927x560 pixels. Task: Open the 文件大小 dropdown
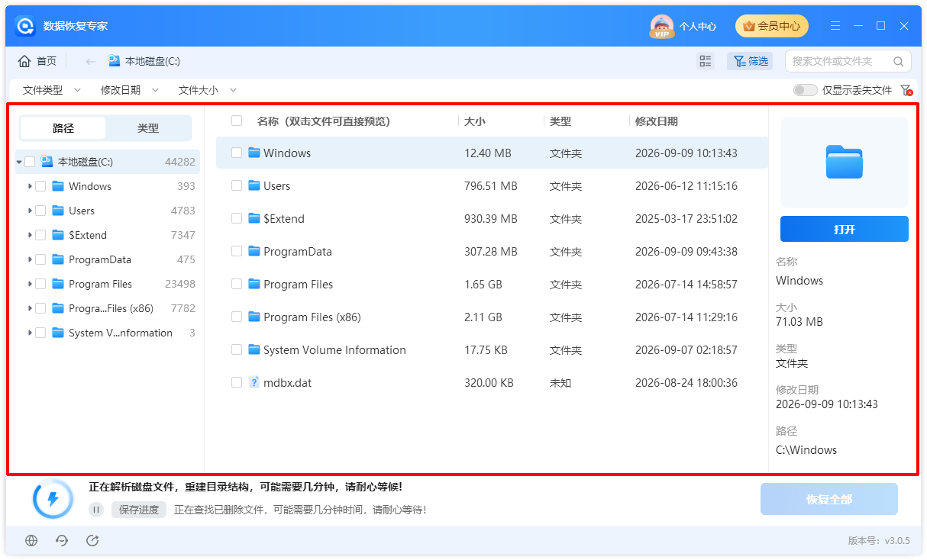pos(208,90)
